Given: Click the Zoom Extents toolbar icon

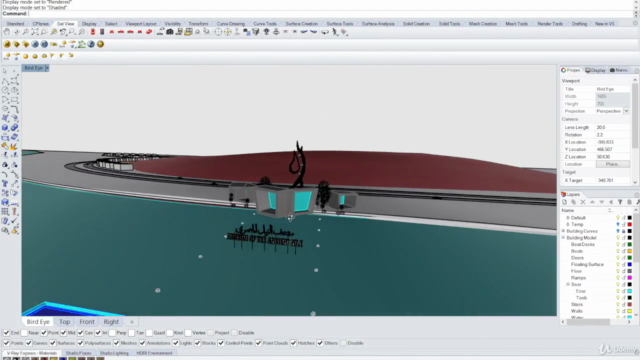Looking at the screenshot, I should click(x=35, y=32).
